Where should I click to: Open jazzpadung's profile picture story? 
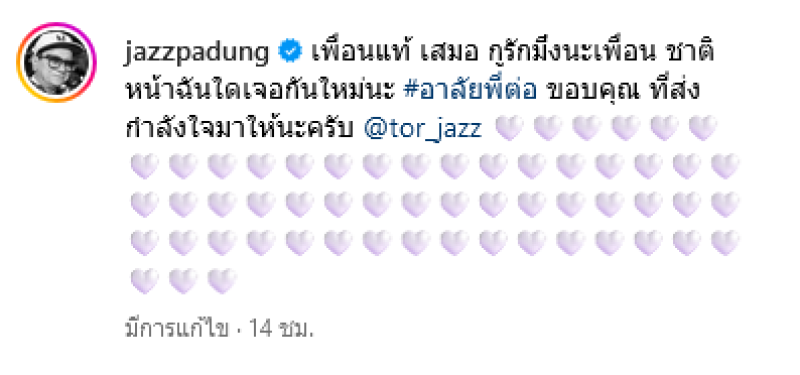[56, 62]
